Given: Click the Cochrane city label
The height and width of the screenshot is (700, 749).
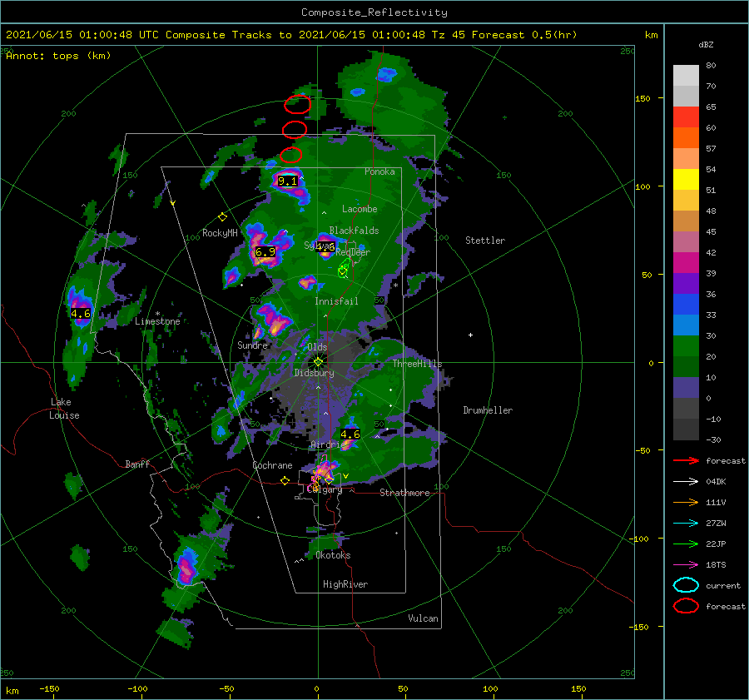Looking at the screenshot, I should click(x=272, y=465).
